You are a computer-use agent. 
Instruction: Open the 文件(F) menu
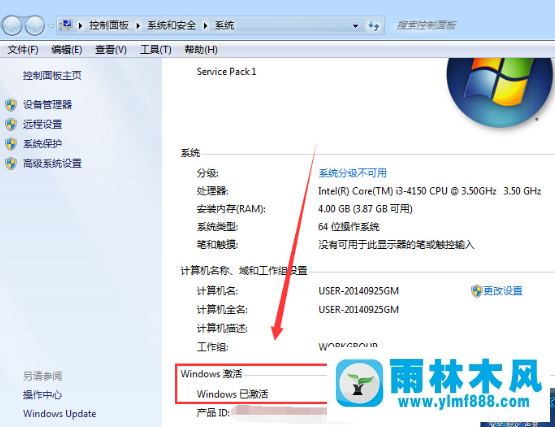tap(23, 50)
